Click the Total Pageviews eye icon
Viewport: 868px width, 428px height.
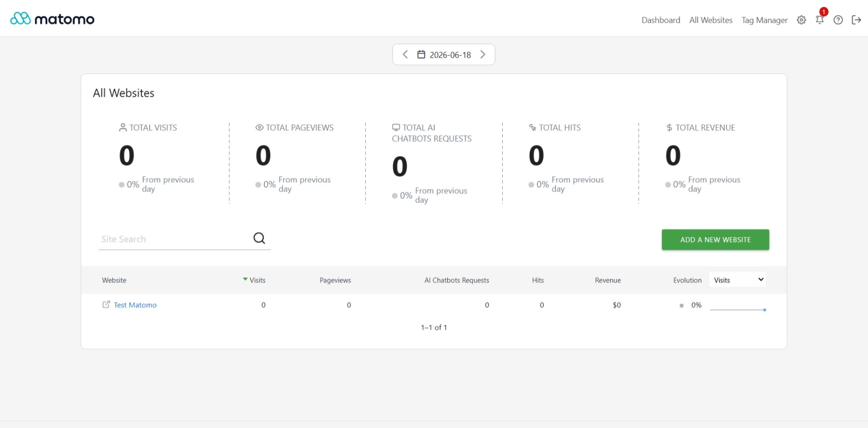coord(259,128)
